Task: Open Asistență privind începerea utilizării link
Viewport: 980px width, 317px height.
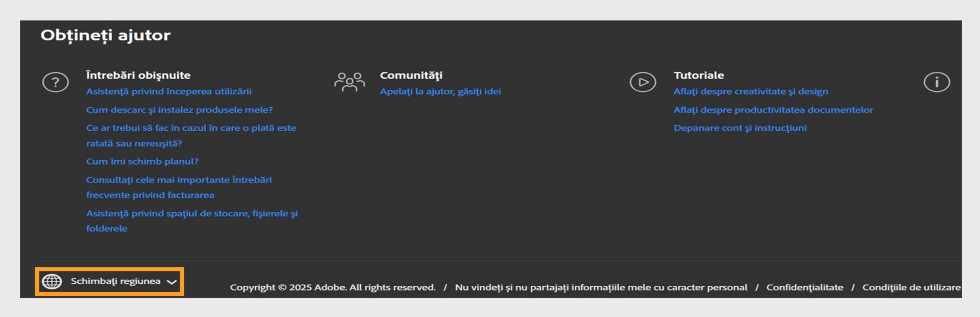Action: pyautogui.click(x=168, y=91)
